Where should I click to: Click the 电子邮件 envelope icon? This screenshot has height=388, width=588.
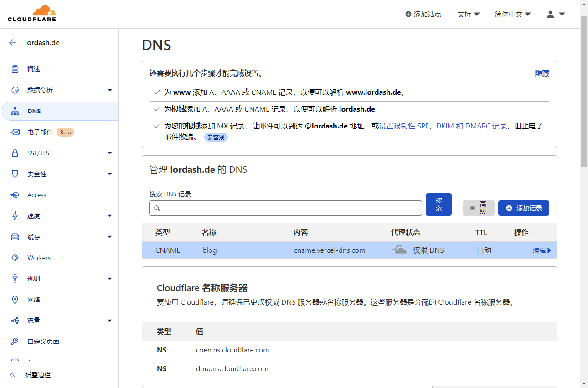(x=15, y=132)
